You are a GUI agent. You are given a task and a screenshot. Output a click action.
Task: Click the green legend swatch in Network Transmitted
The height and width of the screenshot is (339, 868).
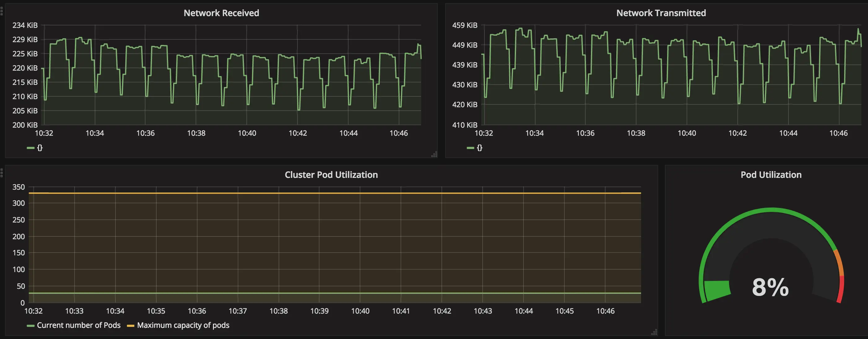471,148
